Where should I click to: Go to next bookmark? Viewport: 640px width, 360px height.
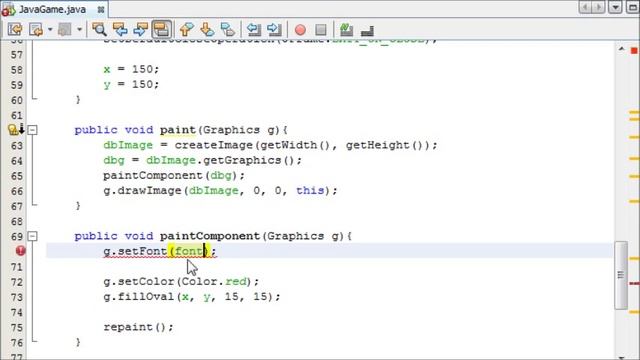pyautogui.click(x=207, y=29)
